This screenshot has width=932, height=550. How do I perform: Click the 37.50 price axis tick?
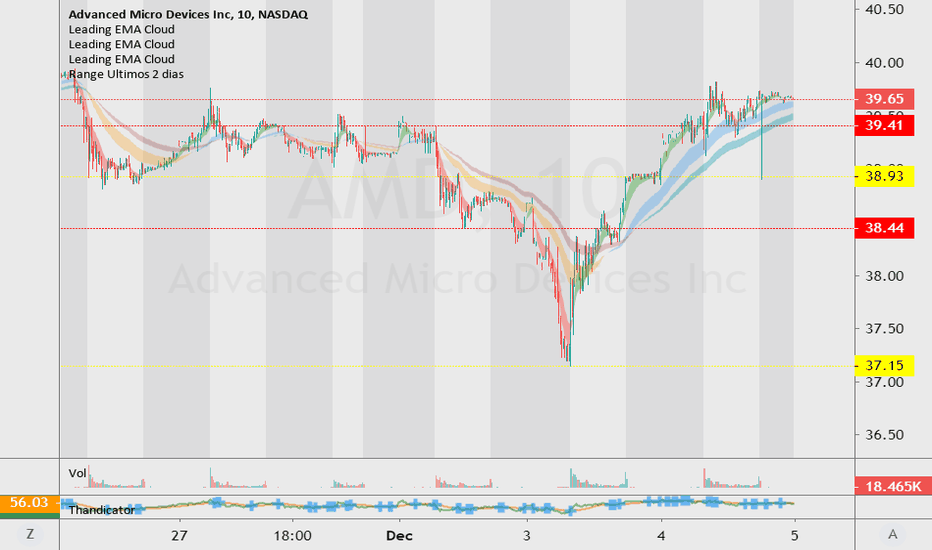[x=884, y=329]
